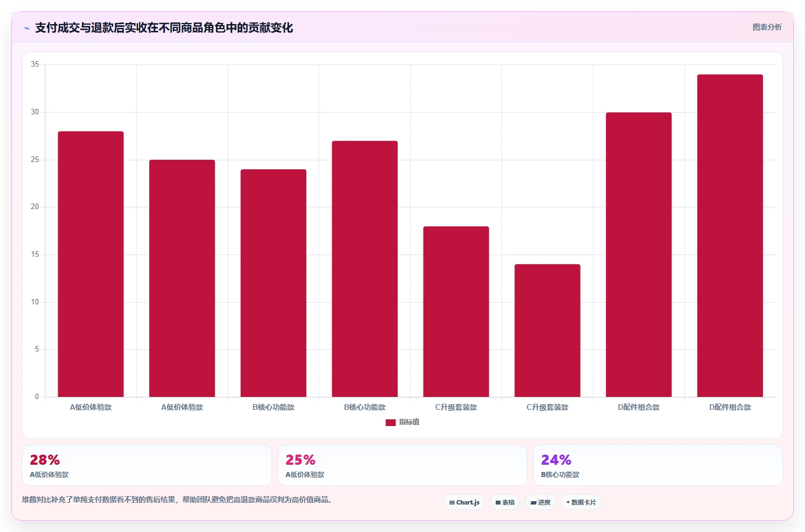Open the 数据卡片 chip
The height and width of the screenshot is (532, 805).
tap(581, 502)
